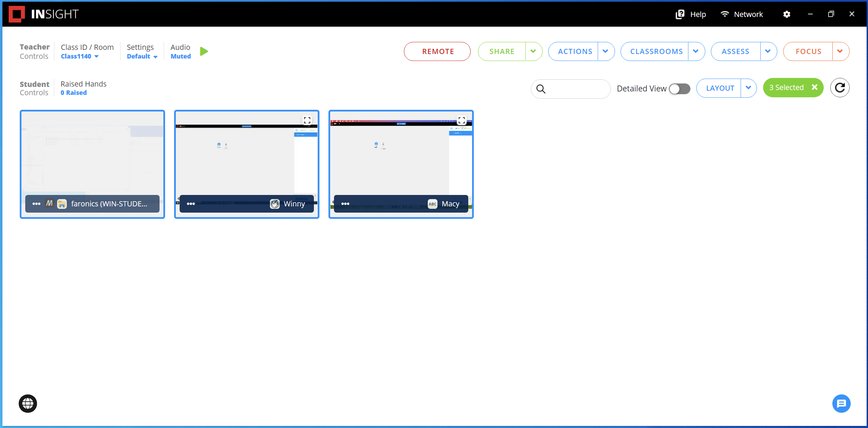The width and height of the screenshot is (868, 428).
Task: Open the settings gear icon
Action: pyautogui.click(x=787, y=14)
